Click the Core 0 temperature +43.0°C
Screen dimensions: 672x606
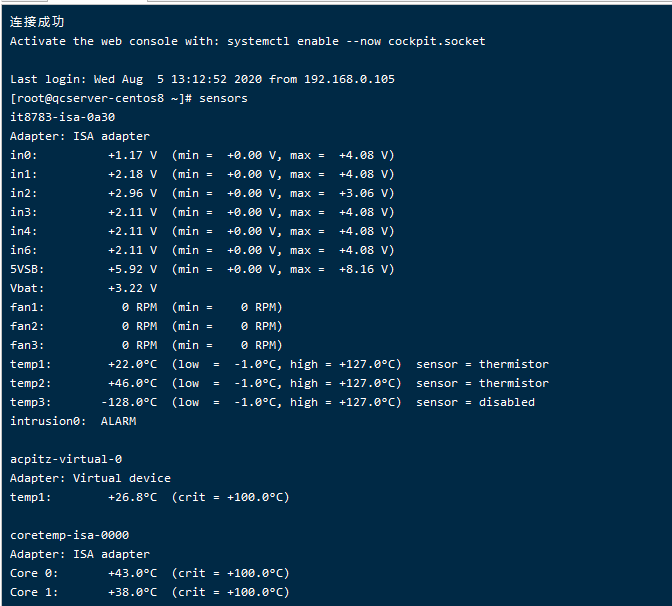click(132, 573)
